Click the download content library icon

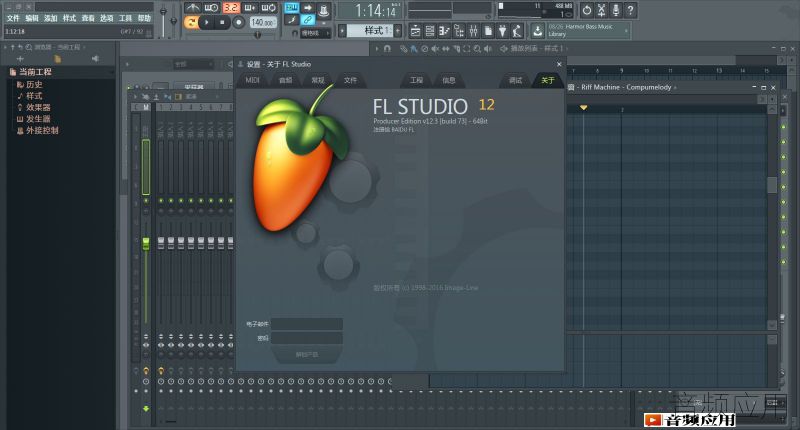(x=537, y=32)
